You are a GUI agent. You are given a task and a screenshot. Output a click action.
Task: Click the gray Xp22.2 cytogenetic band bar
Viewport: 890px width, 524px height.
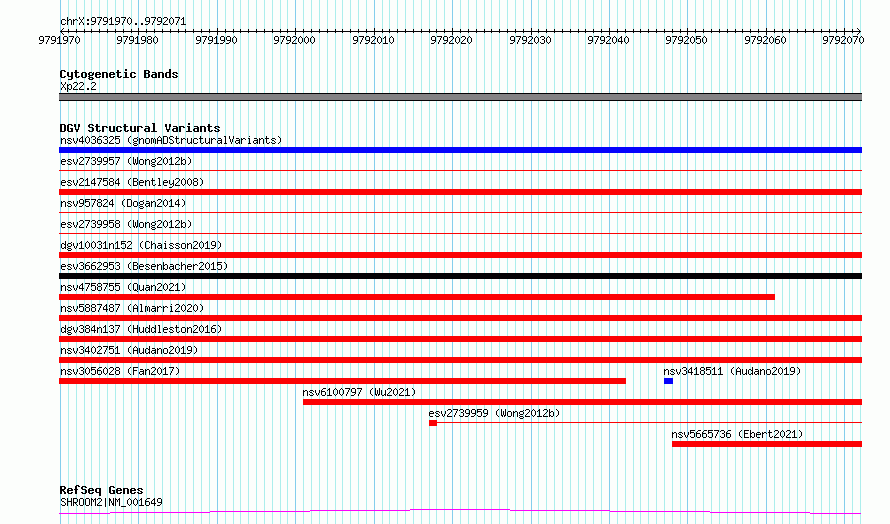point(460,97)
